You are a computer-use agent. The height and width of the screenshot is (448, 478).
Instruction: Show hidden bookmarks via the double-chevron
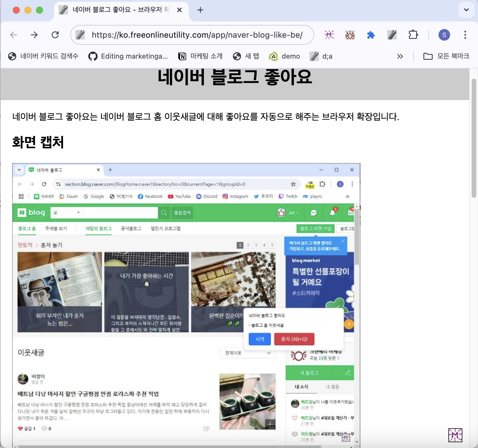[x=400, y=56]
